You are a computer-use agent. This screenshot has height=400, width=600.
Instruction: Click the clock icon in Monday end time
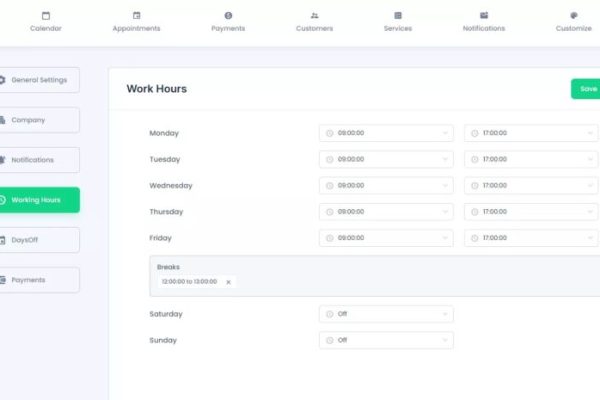click(x=474, y=133)
